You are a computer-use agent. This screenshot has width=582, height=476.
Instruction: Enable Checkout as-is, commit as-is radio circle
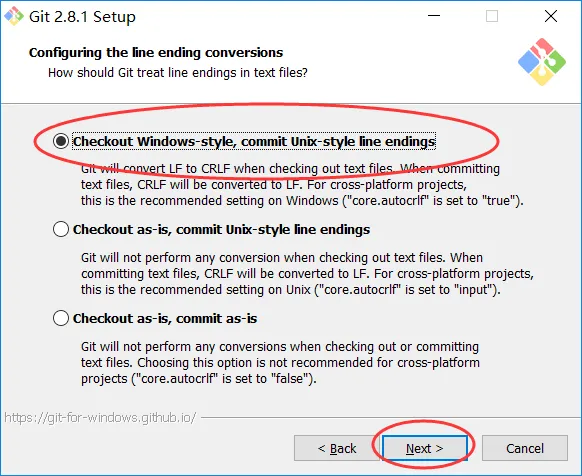[61, 318]
